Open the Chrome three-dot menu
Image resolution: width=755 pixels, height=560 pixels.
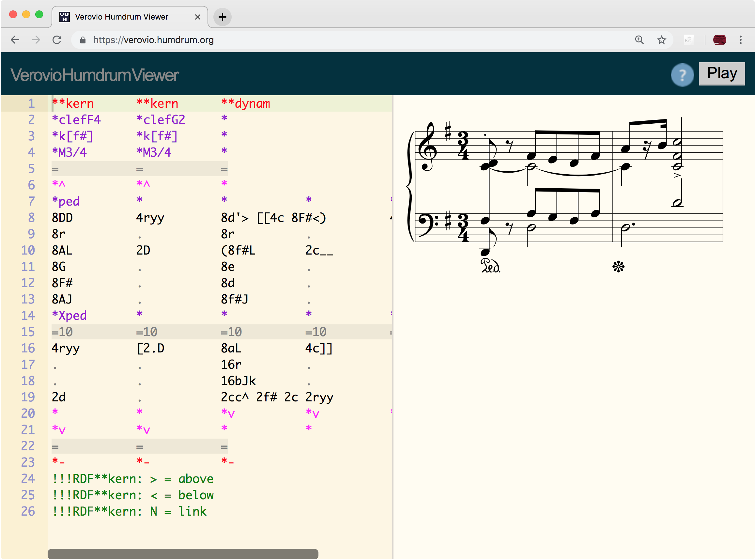coord(740,40)
